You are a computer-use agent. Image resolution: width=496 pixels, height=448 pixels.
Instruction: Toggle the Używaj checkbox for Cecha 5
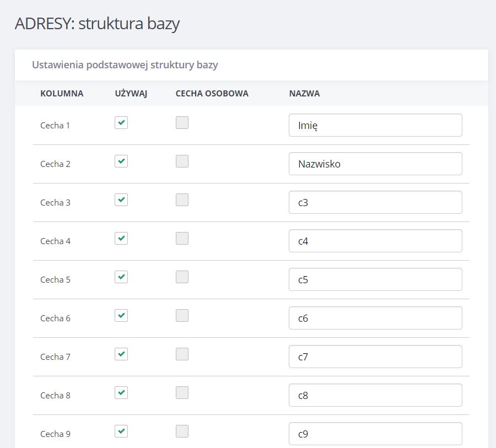tap(121, 277)
